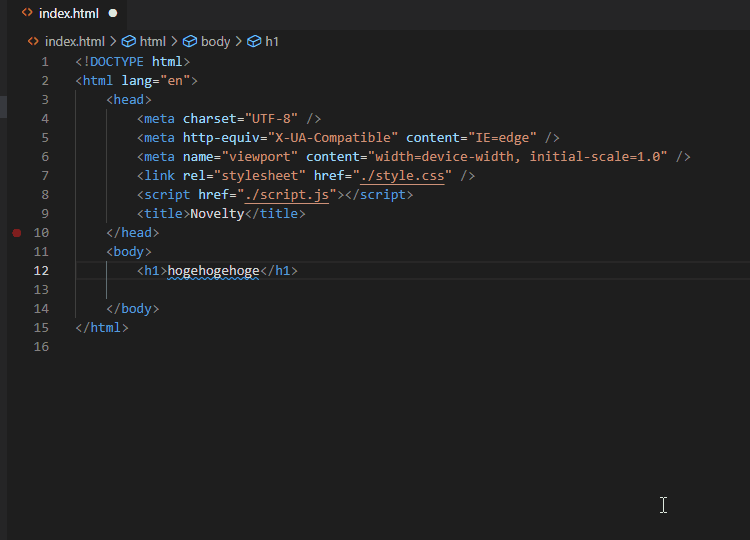This screenshot has height=540, width=750.
Task: Select the index.html editor tab
Action: pyautogui.click(x=69, y=13)
